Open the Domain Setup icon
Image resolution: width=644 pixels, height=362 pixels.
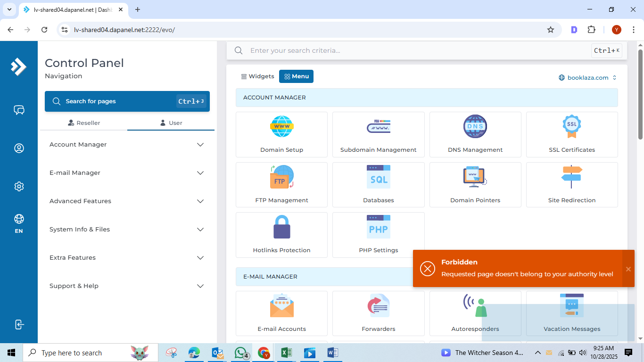coord(281,127)
